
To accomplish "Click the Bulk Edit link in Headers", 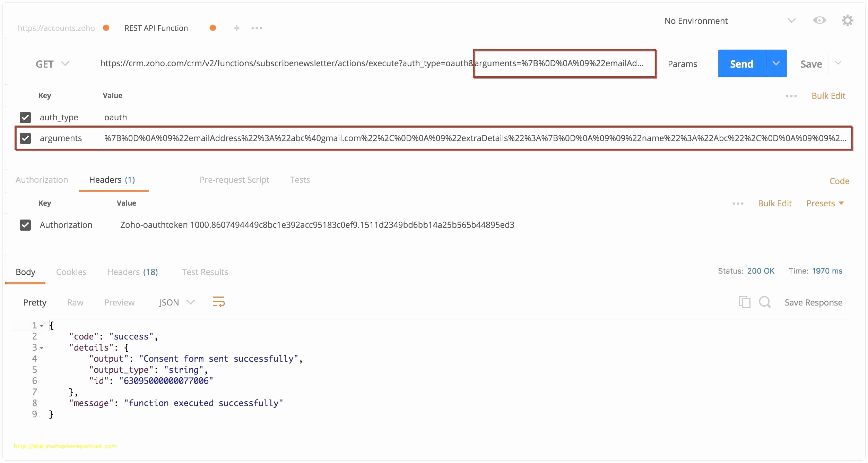I will click(774, 203).
